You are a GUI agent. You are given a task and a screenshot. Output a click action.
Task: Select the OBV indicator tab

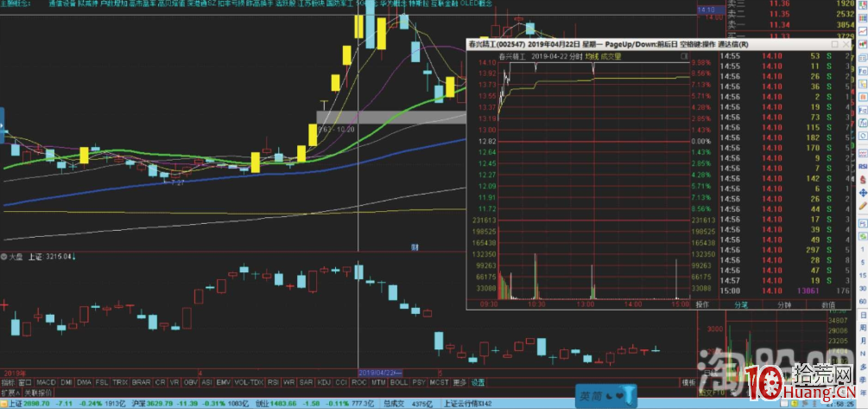[190, 382]
